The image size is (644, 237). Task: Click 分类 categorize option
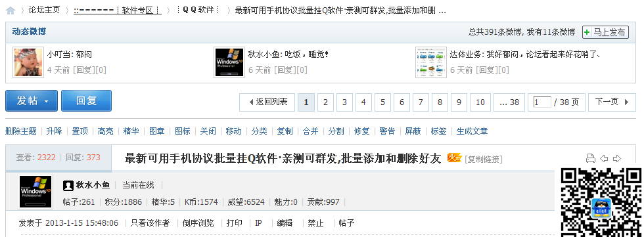tap(259, 131)
